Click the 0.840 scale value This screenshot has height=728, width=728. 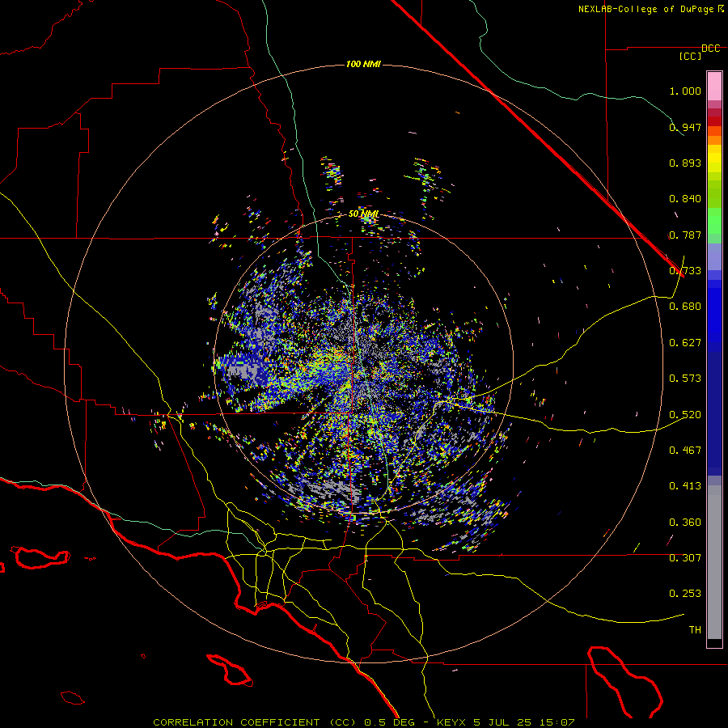685,199
